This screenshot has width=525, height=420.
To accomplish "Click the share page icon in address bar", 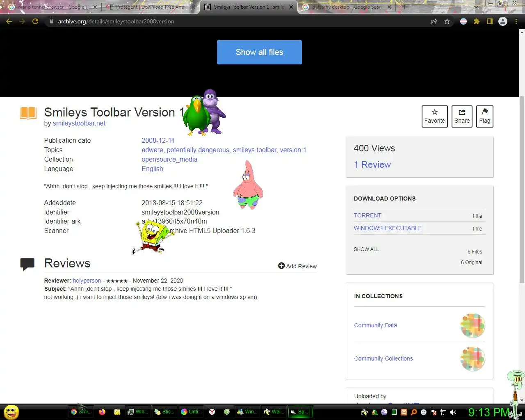I will pos(434,21).
